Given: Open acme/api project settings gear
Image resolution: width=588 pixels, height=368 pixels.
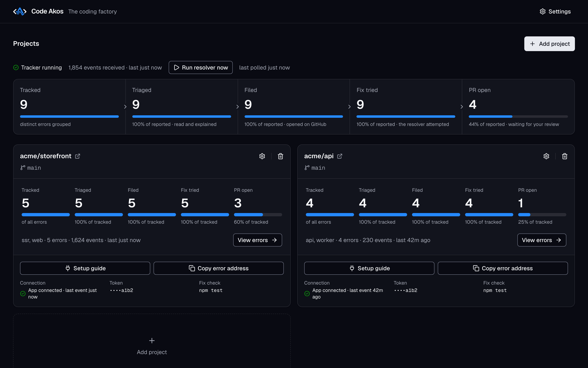Looking at the screenshot, I should 546,156.
